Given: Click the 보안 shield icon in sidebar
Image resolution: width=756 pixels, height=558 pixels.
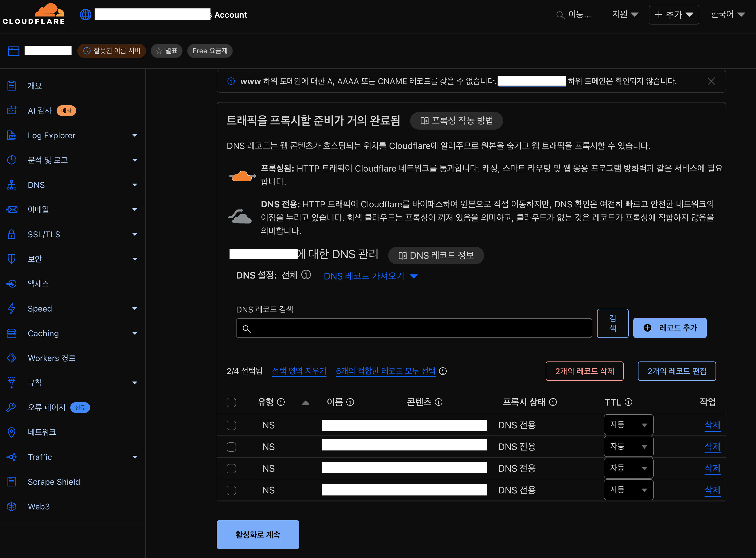Looking at the screenshot, I should pos(12,259).
